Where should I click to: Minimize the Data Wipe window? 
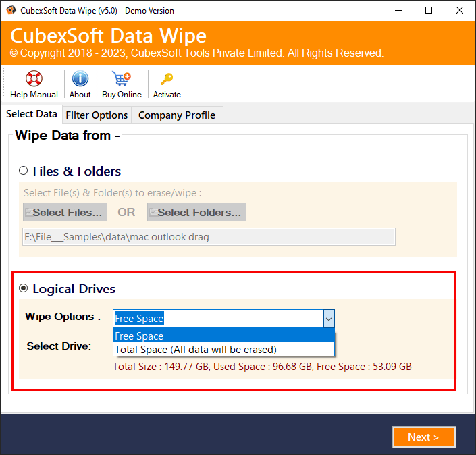(398, 10)
